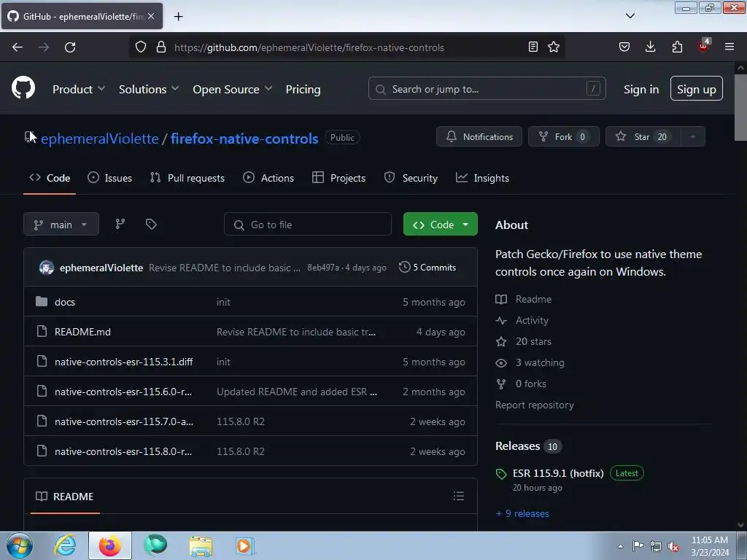The width and height of the screenshot is (747, 560).
Task: Show the + 9 releases link
Action: (x=522, y=513)
